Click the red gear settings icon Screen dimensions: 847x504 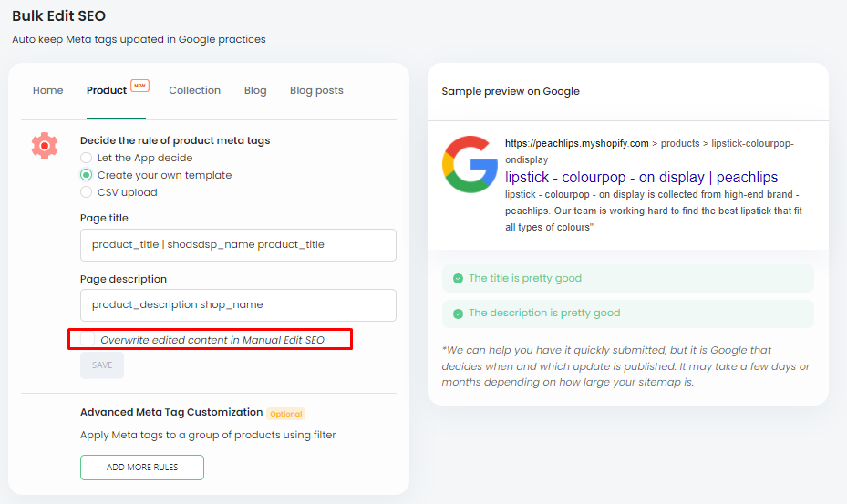pyautogui.click(x=45, y=146)
